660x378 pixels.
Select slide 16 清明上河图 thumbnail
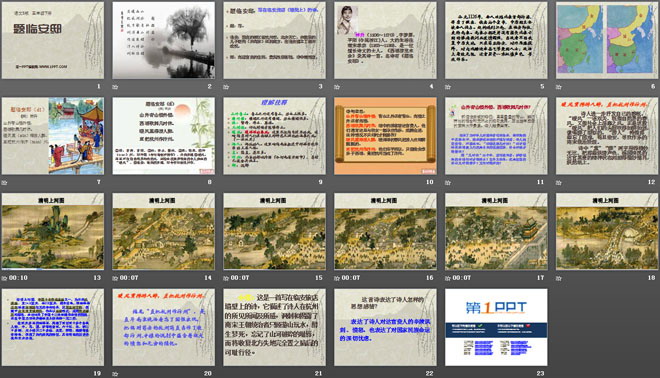pos(385,232)
